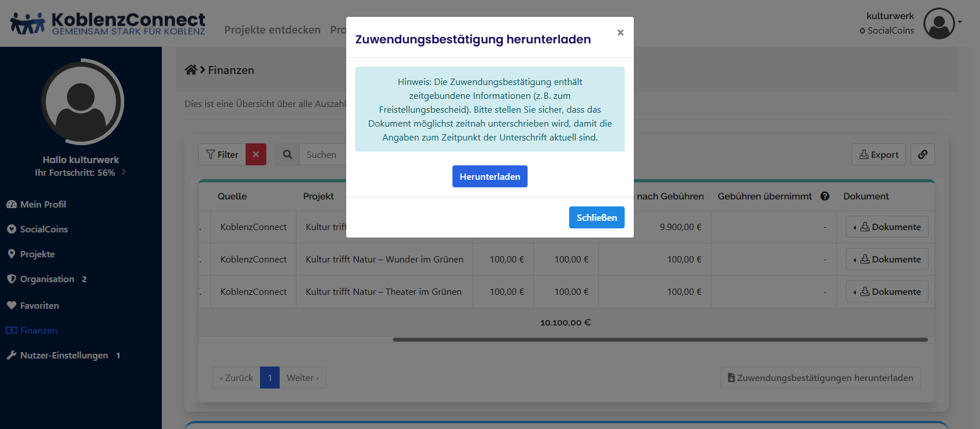Click the Export button
Image resolution: width=980 pixels, height=429 pixels.
point(878,154)
